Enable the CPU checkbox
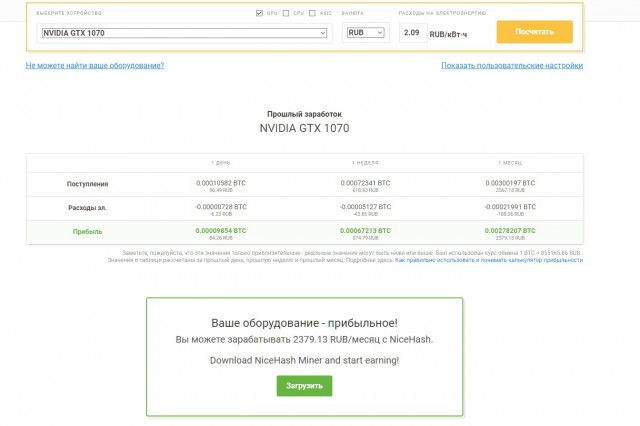 pos(286,13)
